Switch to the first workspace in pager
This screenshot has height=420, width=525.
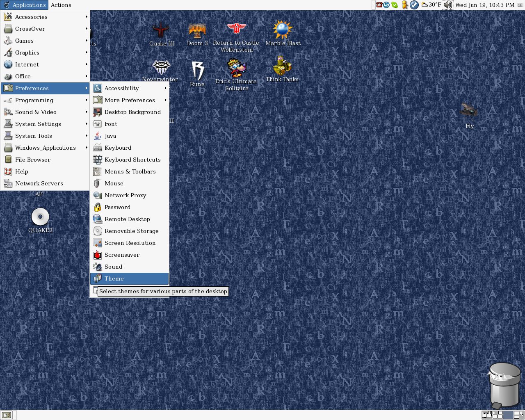pyautogui.click(x=487, y=415)
